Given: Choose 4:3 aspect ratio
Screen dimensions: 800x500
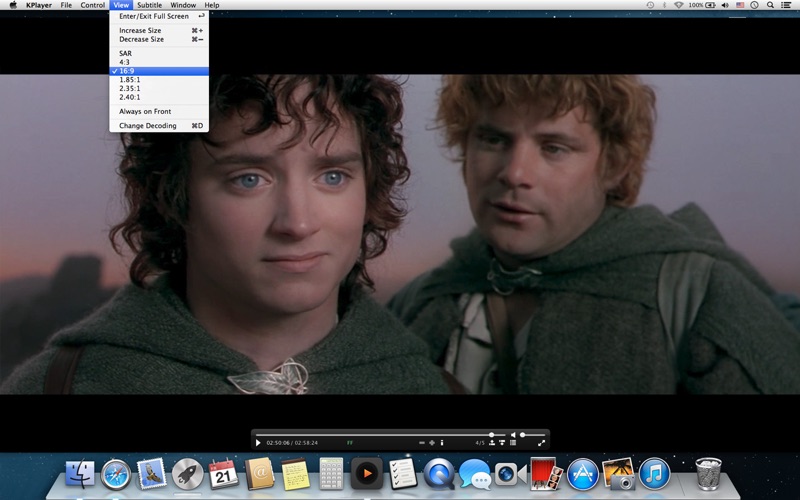Looking at the screenshot, I should pyautogui.click(x=159, y=62).
